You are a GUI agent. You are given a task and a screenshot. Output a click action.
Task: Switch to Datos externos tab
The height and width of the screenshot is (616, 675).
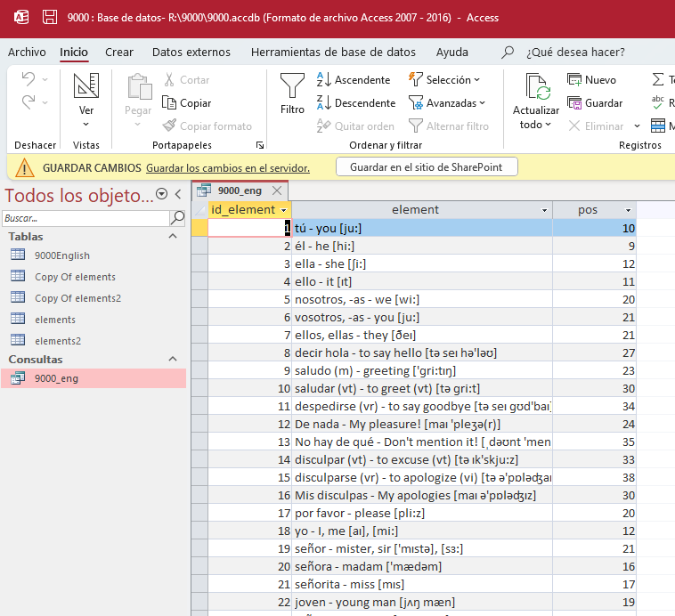191,53
